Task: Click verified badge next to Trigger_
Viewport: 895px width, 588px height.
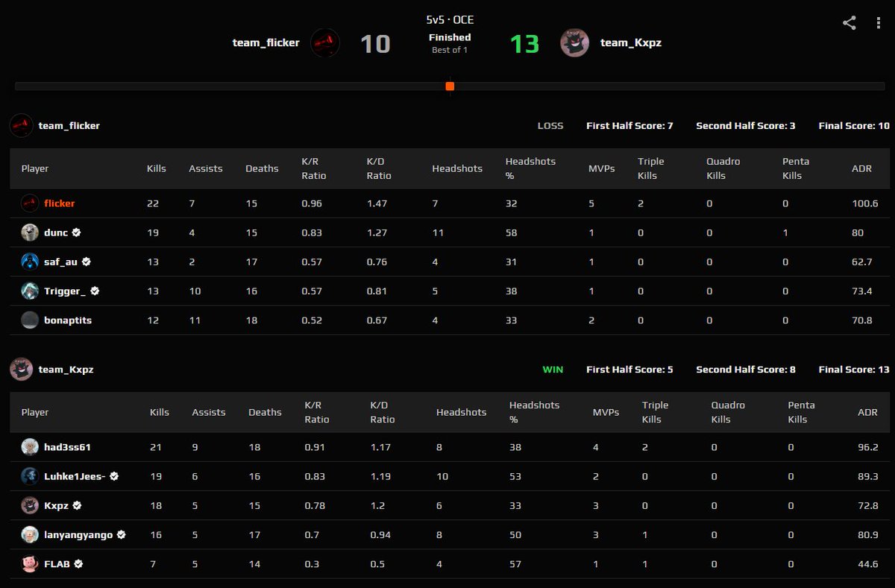Action: 95,291
